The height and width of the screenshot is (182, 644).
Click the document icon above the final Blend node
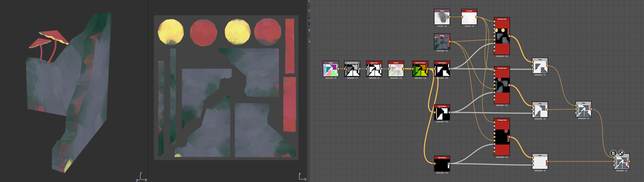(613, 153)
